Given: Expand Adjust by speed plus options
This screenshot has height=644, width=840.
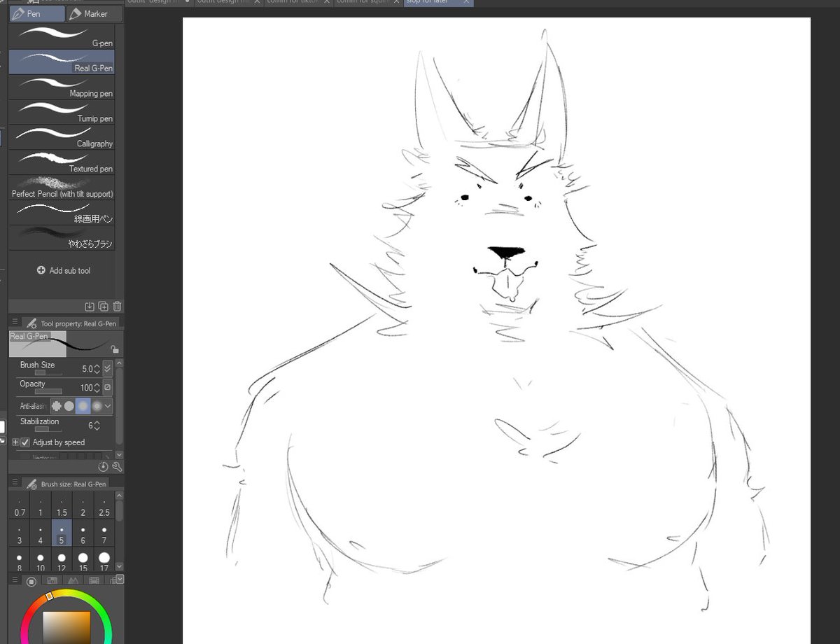Looking at the screenshot, I should [x=15, y=442].
